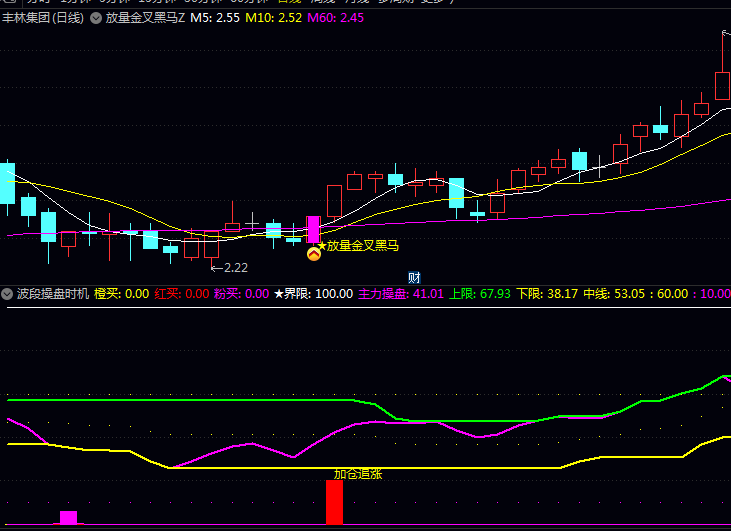This screenshot has width=731, height=531.
Task: Click the small magenta bar in lower panel
Action: pyautogui.click(x=68, y=517)
